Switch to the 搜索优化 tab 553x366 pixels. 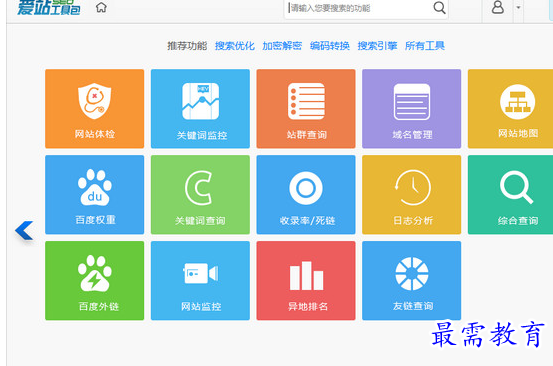tap(235, 46)
